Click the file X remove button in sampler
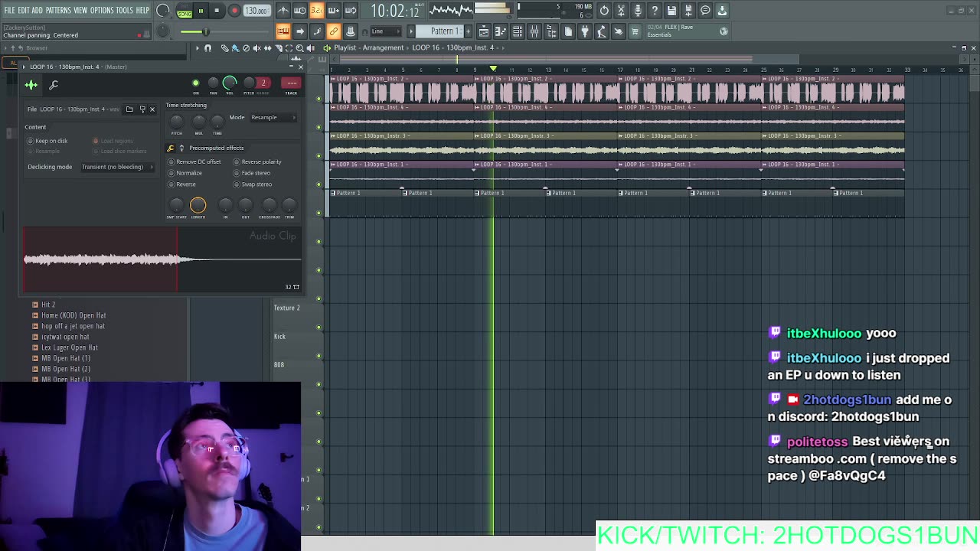 [x=152, y=109]
